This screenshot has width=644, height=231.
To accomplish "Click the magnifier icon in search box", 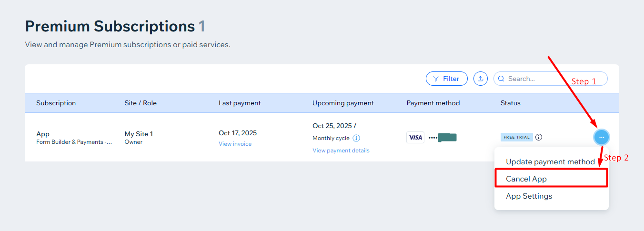I will coord(501,79).
